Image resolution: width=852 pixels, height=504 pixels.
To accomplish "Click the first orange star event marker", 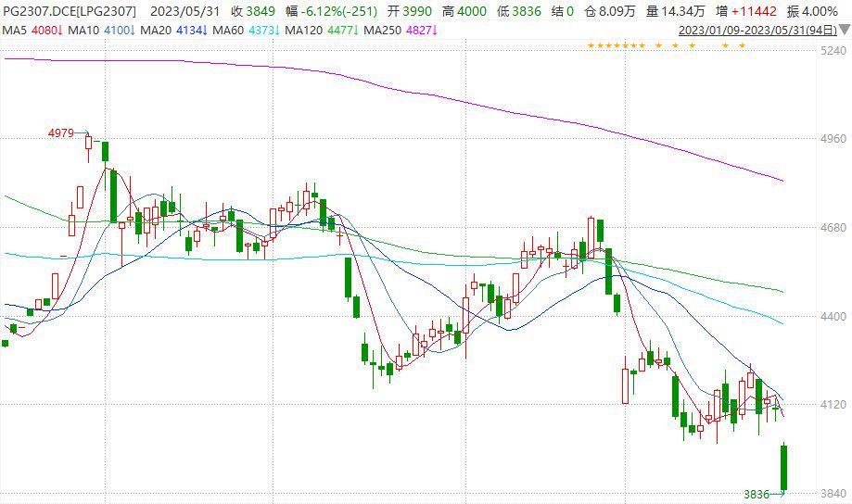I will (x=591, y=45).
